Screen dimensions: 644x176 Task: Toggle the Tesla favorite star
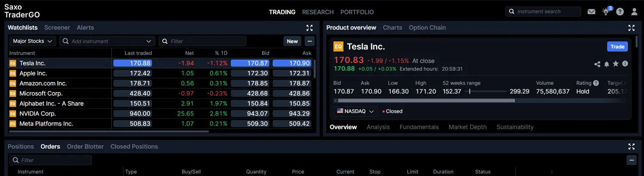click(x=616, y=64)
